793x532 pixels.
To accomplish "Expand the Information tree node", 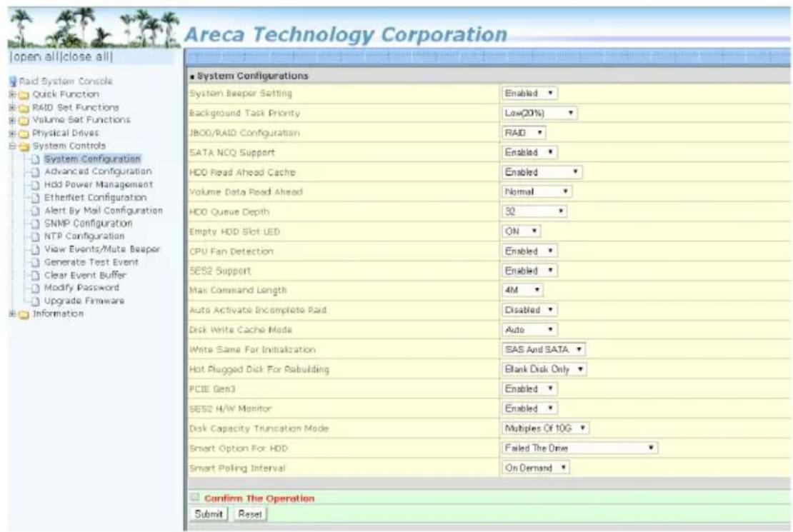I will click(x=12, y=313).
